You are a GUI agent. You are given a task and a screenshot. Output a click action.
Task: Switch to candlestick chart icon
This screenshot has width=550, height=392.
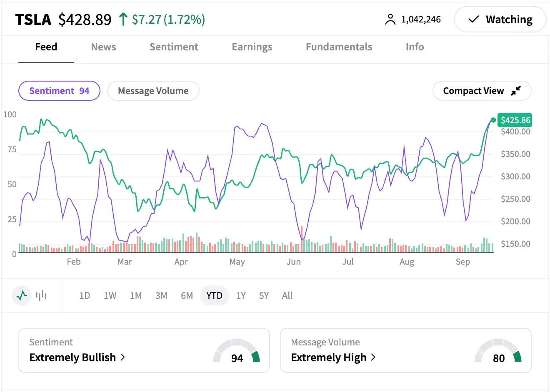pos(41,295)
